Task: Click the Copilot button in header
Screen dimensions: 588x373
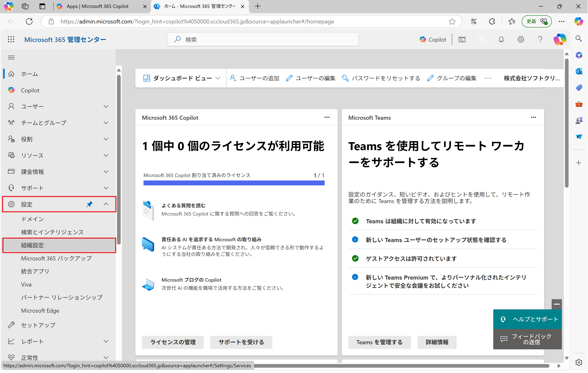Action: coord(433,40)
